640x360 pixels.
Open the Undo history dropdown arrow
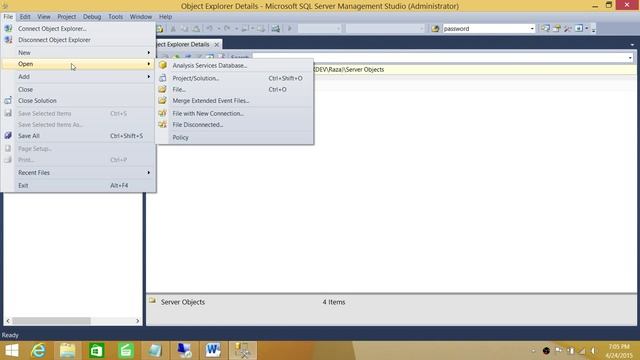pos(218,29)
